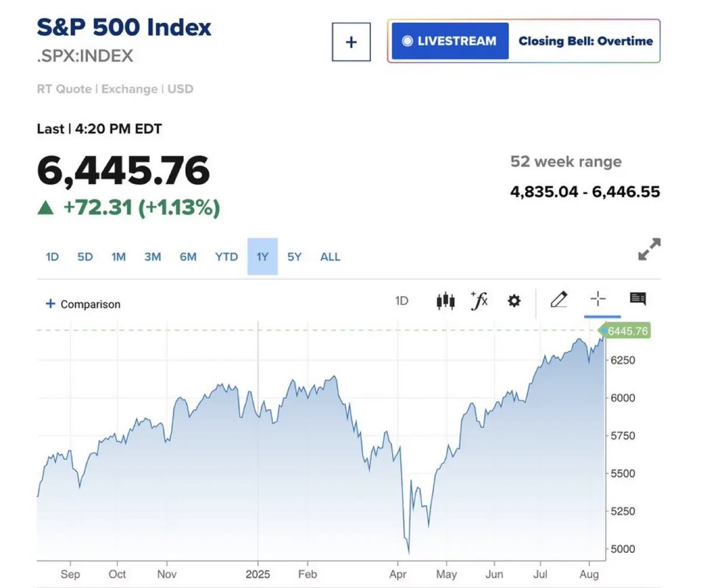
Task: Open the fx indicators menu
Action: pos(479,301)
